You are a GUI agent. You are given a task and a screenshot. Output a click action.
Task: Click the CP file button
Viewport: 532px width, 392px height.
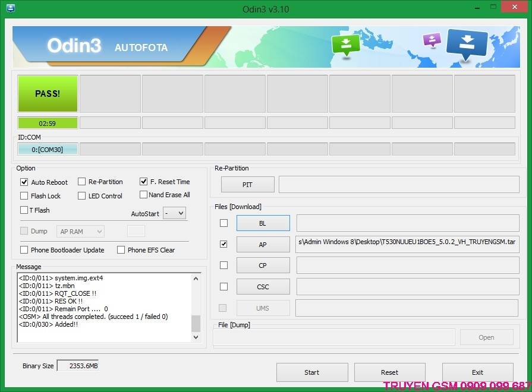263,265
